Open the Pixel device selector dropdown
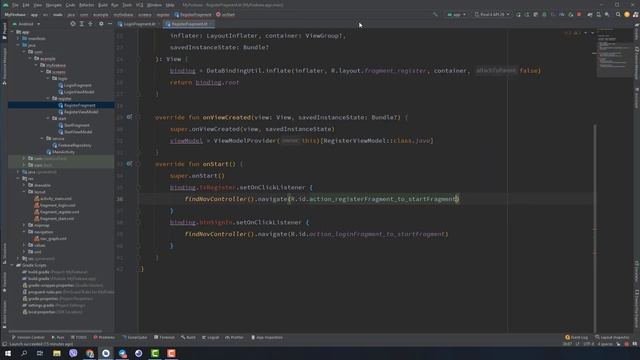640x360 pixels. (x=492, y=15)
